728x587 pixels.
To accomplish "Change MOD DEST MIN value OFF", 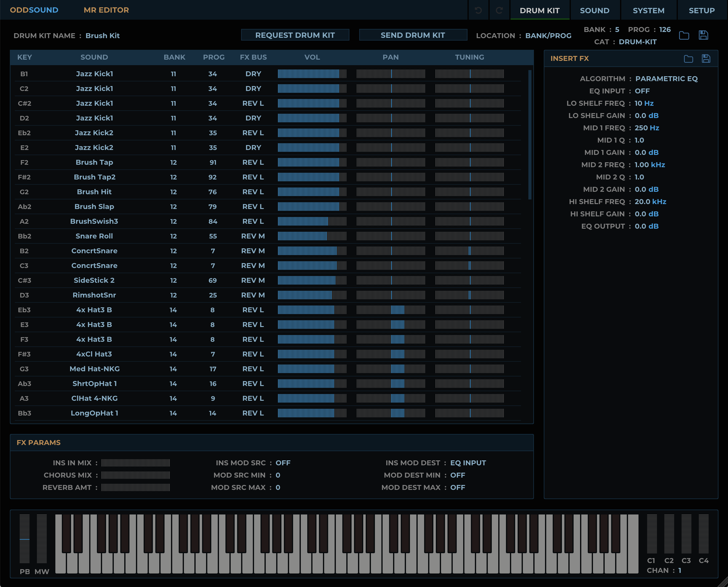I will (458, 475).
